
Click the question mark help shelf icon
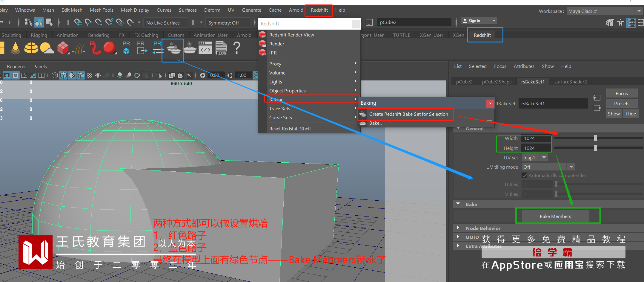236,48
